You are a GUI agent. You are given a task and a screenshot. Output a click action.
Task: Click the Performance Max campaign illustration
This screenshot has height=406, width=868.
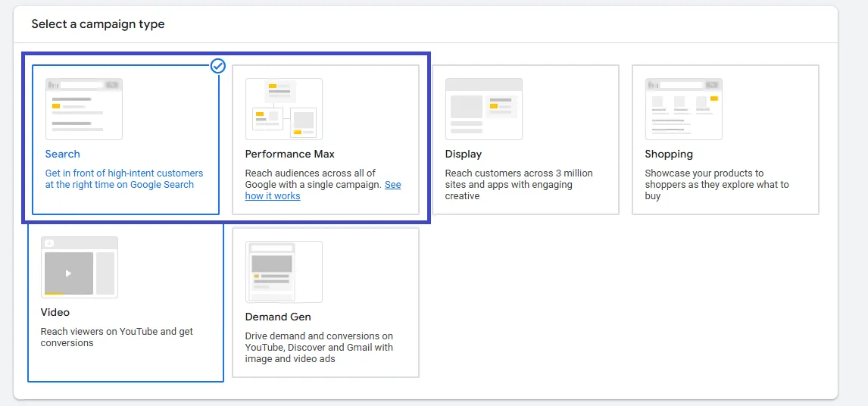point(284,108)
